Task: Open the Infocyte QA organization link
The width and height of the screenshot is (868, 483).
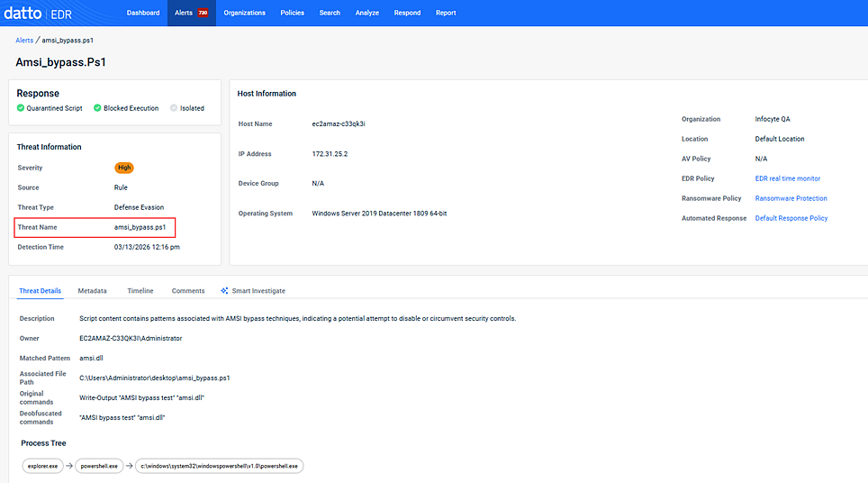Action: pyautogui.click(x=772, y=119)
